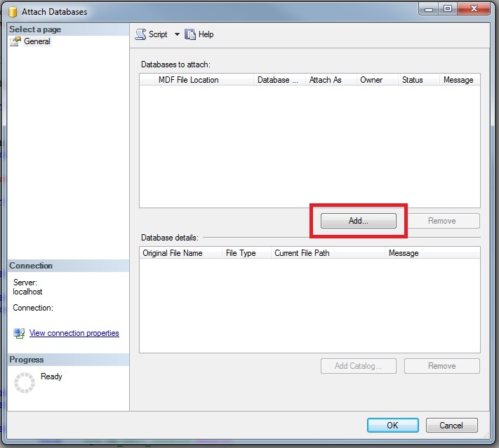Open the Script dropdown arrow
This screenshot has width=499, height=448.
[177, 34]
